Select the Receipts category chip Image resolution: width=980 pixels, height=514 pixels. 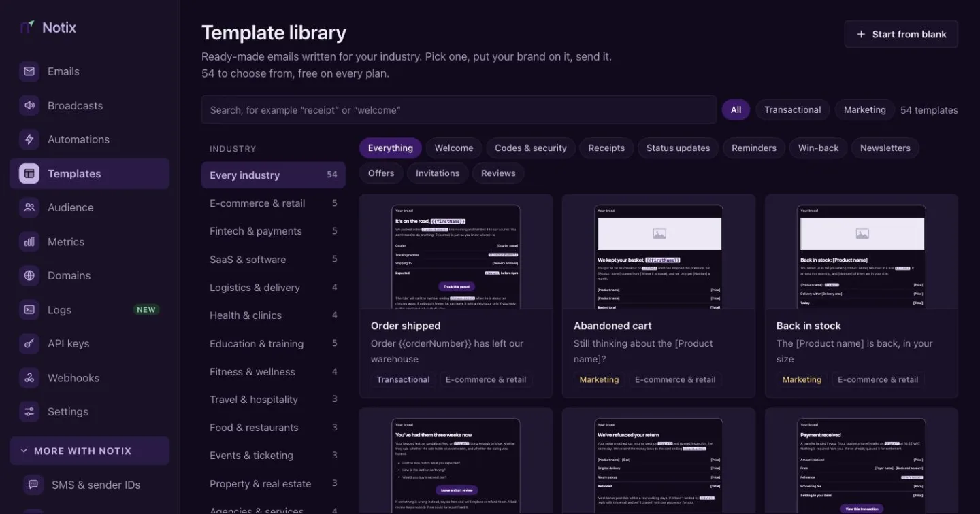(606, 148)
